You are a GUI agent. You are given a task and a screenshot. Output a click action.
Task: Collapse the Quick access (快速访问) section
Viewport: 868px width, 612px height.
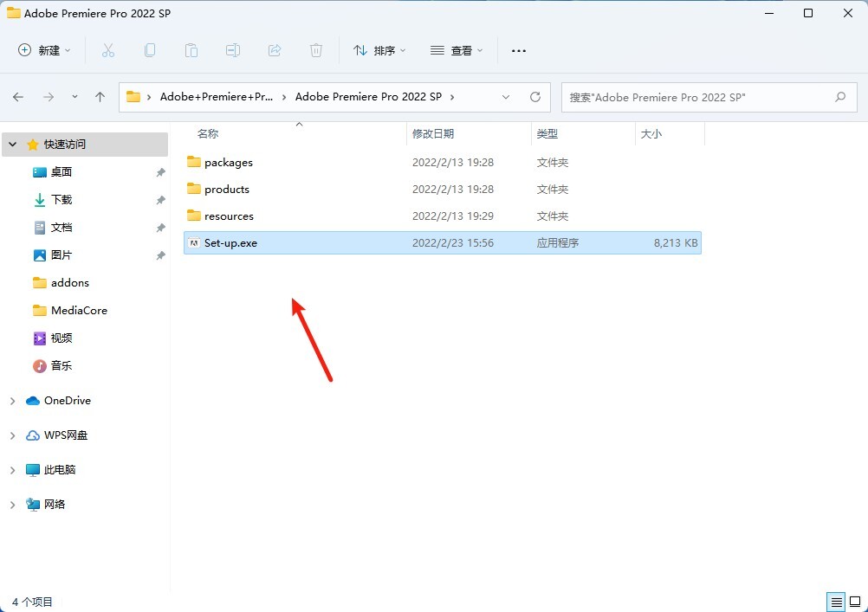[x=13, y=145]
